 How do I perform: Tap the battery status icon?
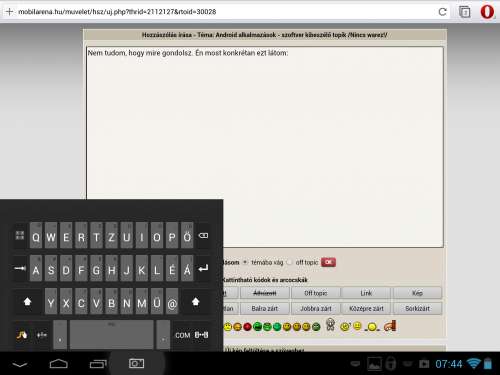pos(488,364)
